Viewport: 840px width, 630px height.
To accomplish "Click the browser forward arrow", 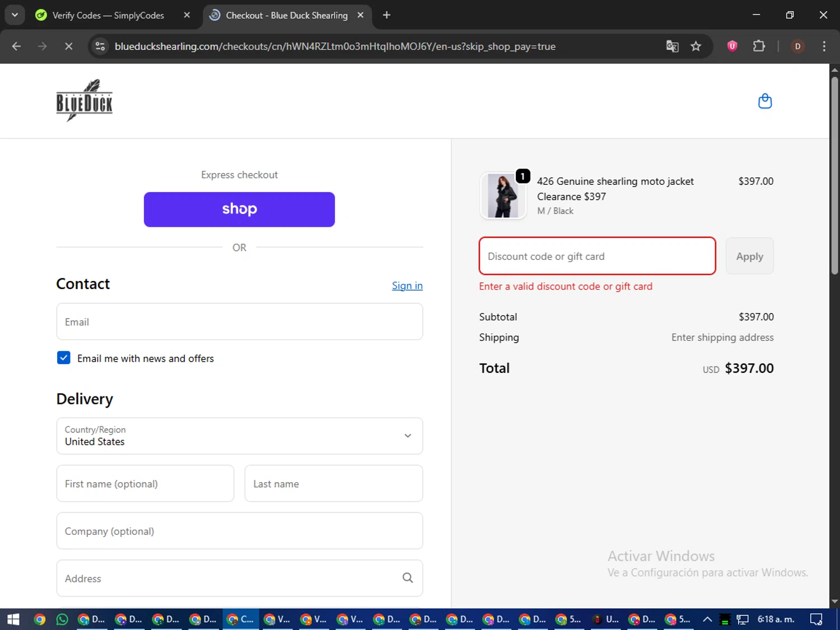I will (x=43, y=46).
